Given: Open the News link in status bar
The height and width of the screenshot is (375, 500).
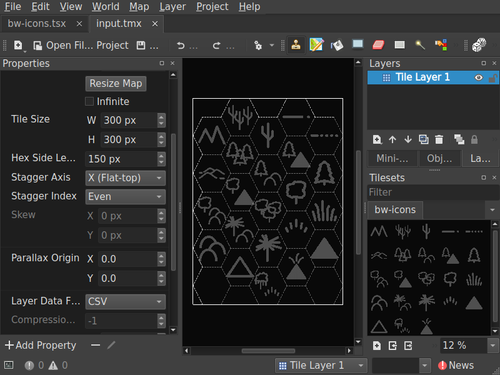Looking at the screenshot, I should (x=456, y=365).
